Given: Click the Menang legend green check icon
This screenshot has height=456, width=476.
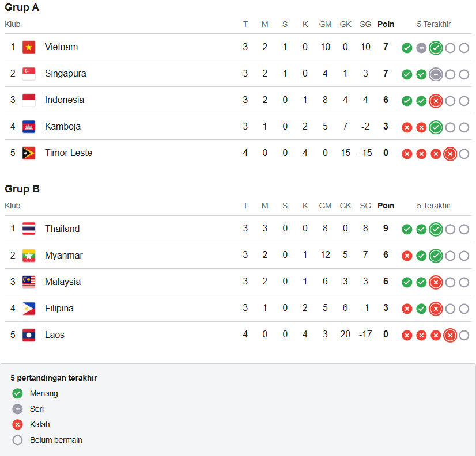Looking at the screenshot, I should coord(17,393).
